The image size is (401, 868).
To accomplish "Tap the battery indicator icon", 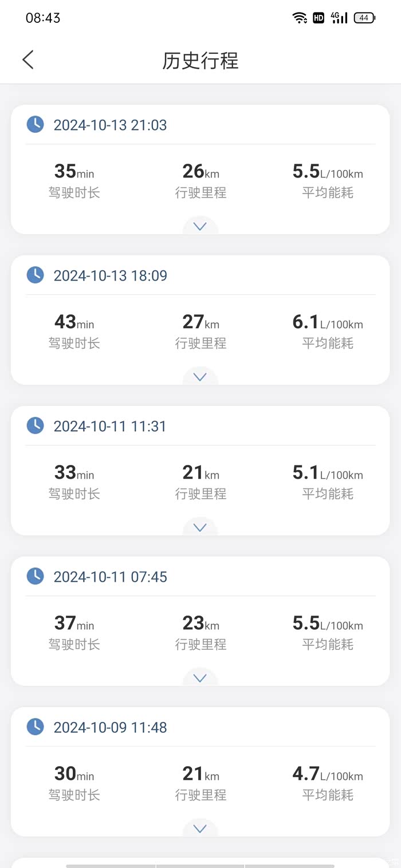I will pyautogui.click(x=364, y=18).
